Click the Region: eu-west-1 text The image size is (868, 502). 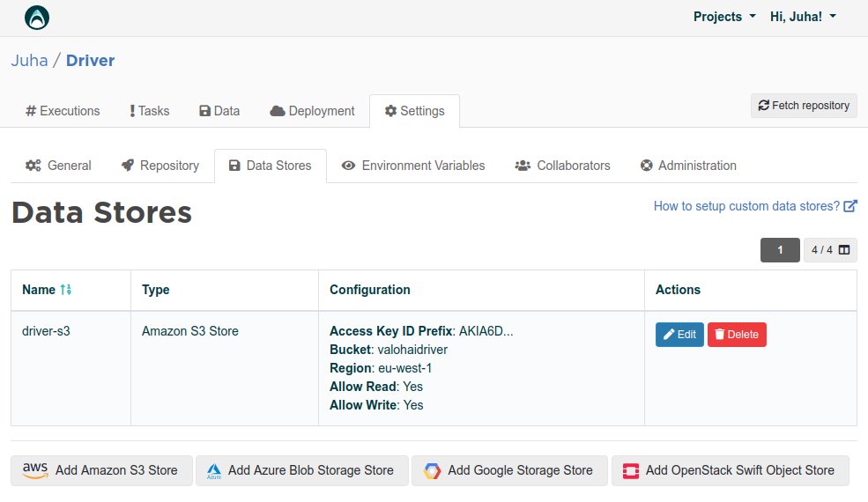pyautogui.click(x=381, y=368)
